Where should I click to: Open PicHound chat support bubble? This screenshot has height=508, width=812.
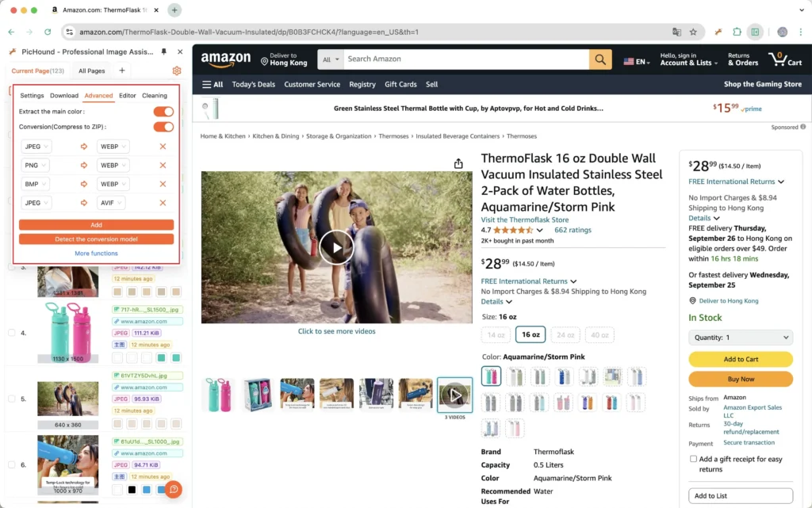(x=174, y=489)
